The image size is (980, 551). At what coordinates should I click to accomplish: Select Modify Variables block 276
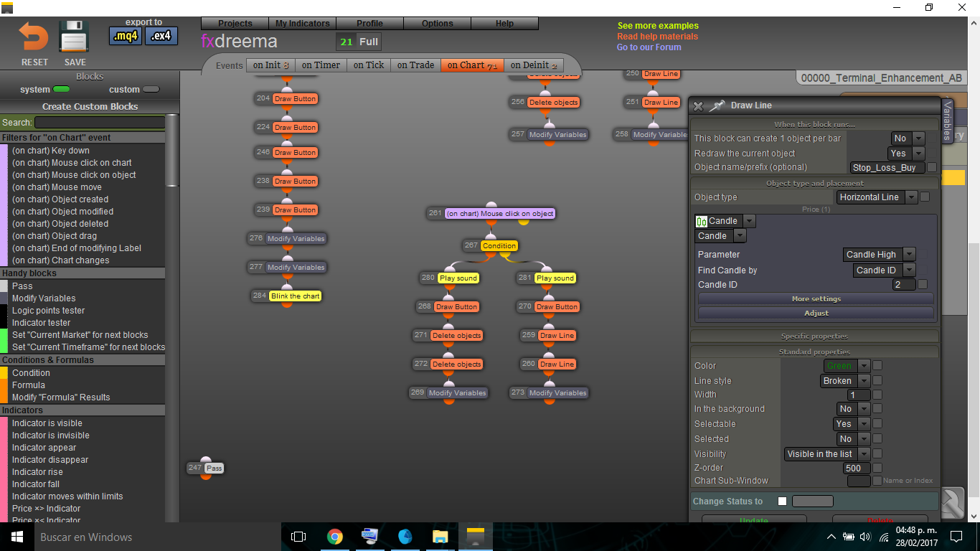296,238
